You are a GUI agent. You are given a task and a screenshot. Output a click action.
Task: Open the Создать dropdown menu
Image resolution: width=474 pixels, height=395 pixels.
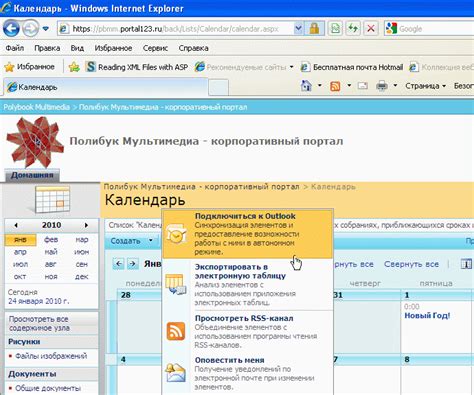tap(132, 241)
